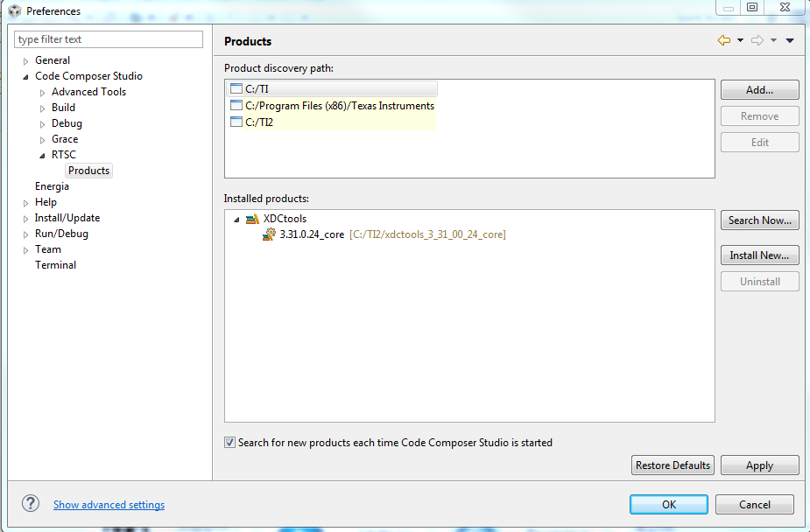Select the XDCtools product label
The width and height of the screenshot is (810, 532).
285,218
